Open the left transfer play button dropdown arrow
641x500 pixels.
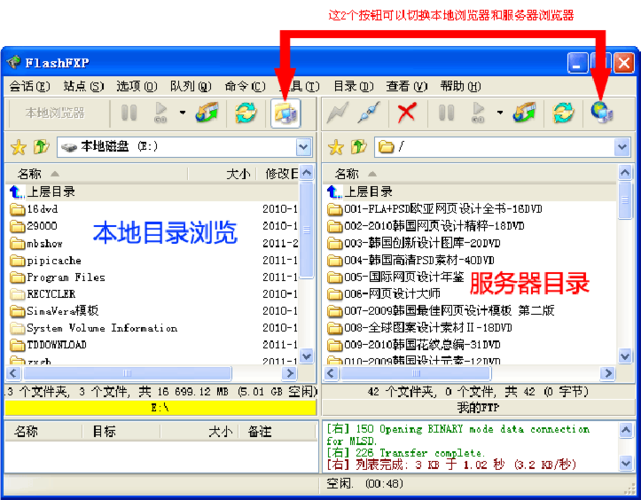pos(182,113)
